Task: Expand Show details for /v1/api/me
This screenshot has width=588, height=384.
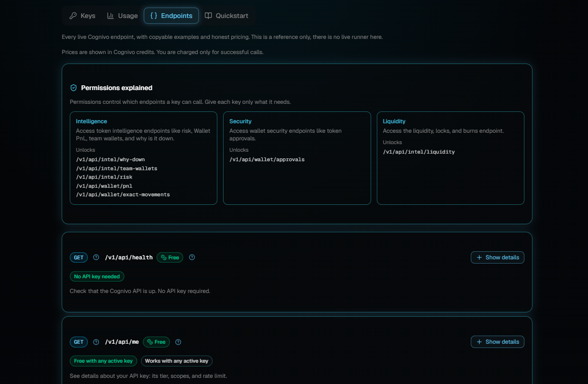Action: 497,342
